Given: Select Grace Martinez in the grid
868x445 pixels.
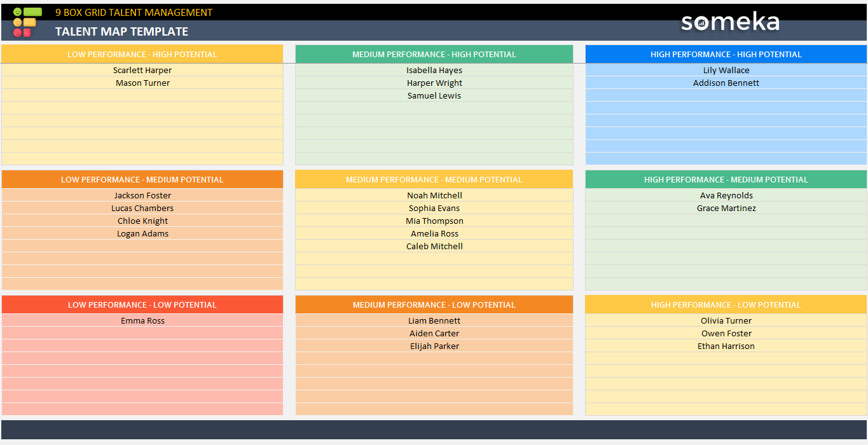Looking at the screenshot, I should click(x=726, y=209).
